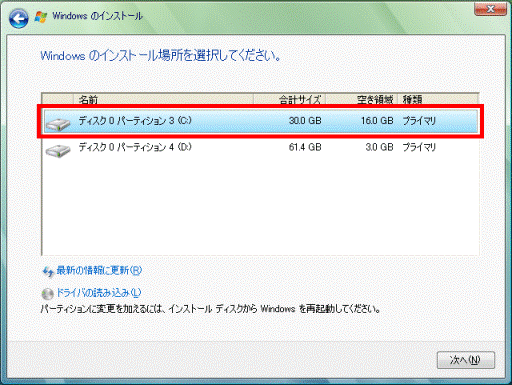Click disk icon of パーティション 4 (D:)

point(58,150)
